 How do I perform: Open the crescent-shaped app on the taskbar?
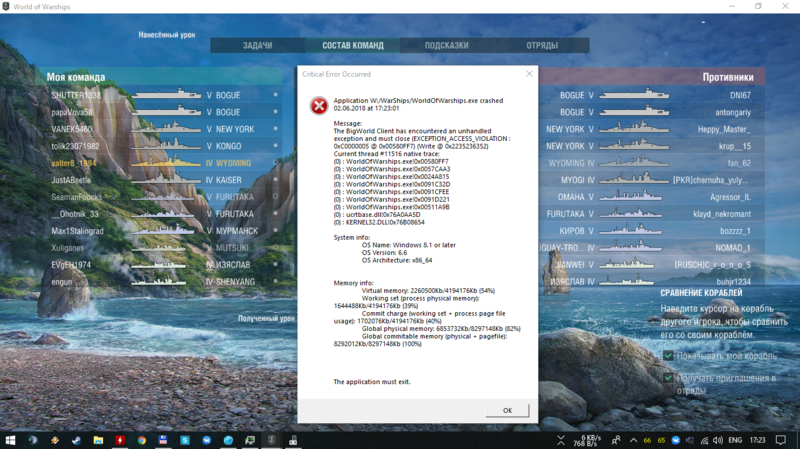(33, 440)
